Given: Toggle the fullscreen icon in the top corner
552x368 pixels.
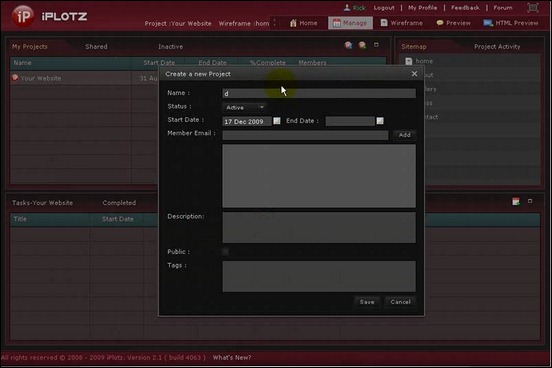Looking at the screenshot, I should tap(533, 7).
